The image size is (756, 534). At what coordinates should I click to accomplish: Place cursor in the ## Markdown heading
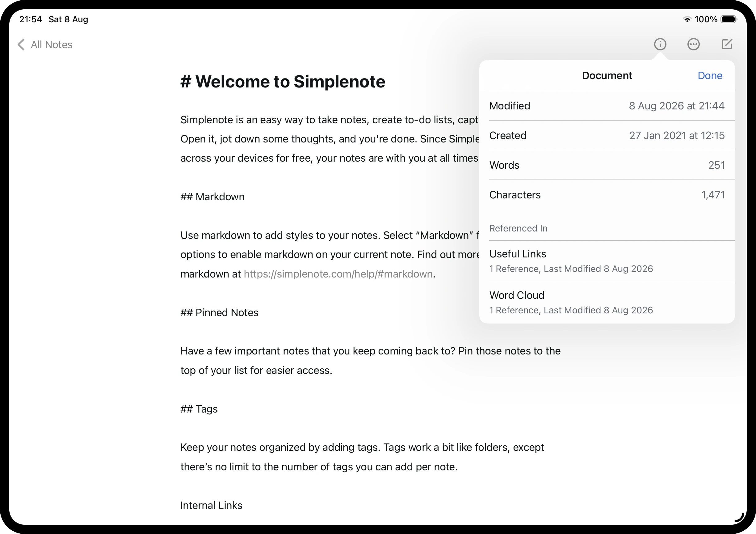(212, 197)
